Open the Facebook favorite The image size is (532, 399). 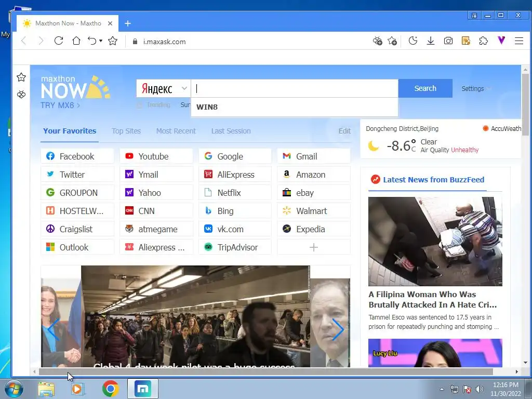[x=77, y=156]
